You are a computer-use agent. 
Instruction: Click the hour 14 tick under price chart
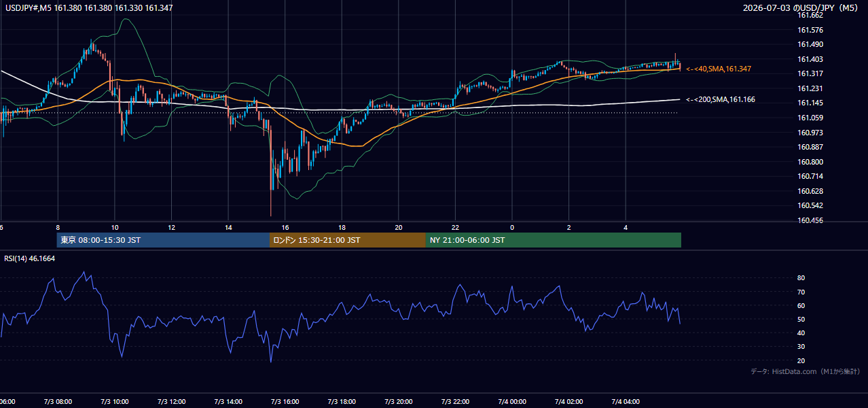[228, 228]
